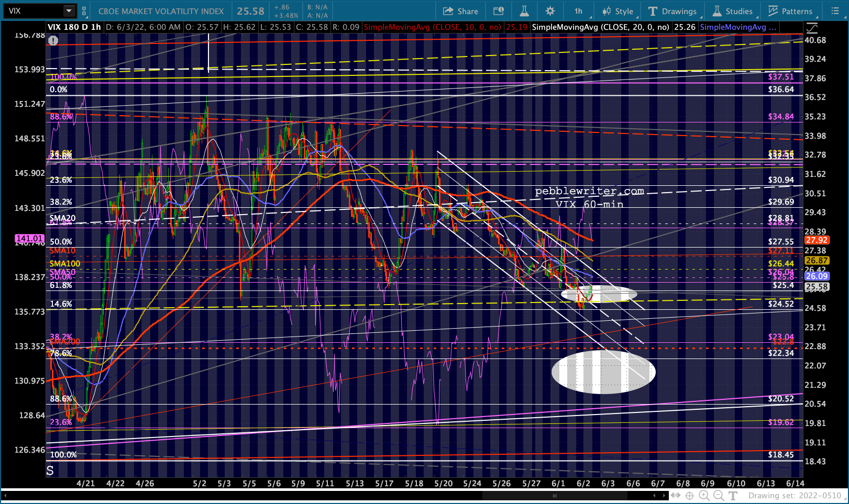The height and width of the screenshot is (504, 849).
Task: Open the VIX symbol dropdown arrow
Action: 69,11
